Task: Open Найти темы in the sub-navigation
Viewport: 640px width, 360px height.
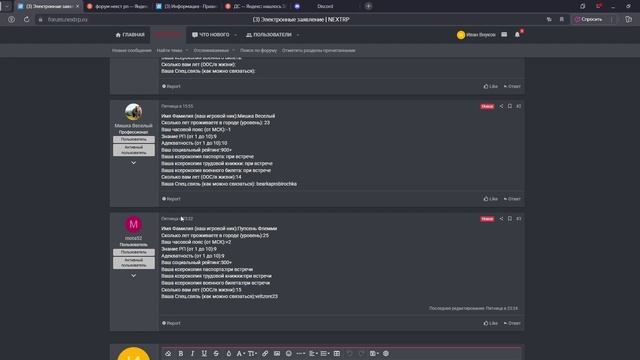Action: [169, 51]
